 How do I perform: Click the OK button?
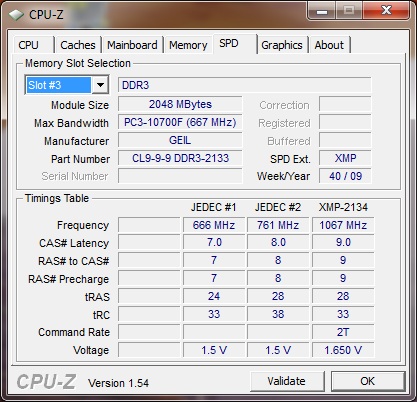pos(368,381)
